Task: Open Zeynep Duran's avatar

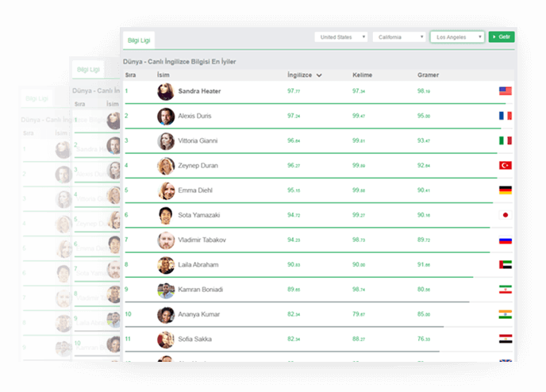Action: (166, 166)
